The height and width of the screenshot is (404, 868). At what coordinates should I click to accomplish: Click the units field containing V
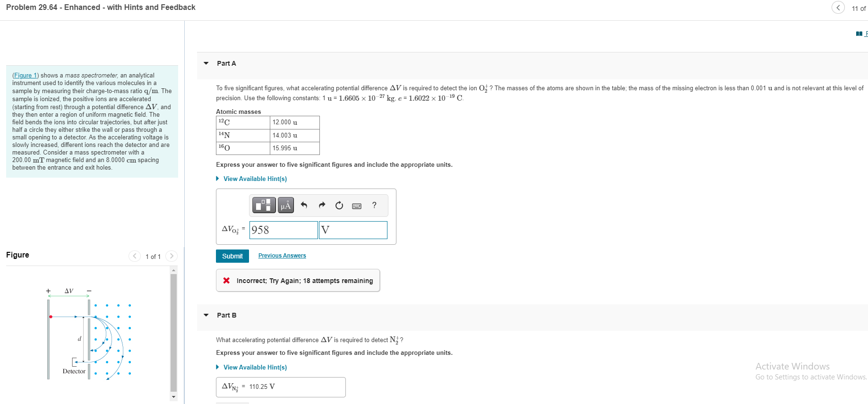tap(353, 230)
